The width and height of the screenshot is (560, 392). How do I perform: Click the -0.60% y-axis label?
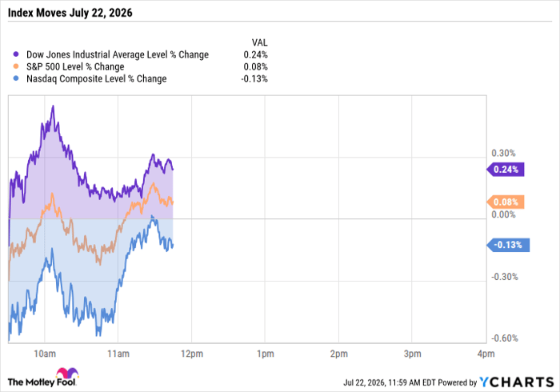point(505,338)
